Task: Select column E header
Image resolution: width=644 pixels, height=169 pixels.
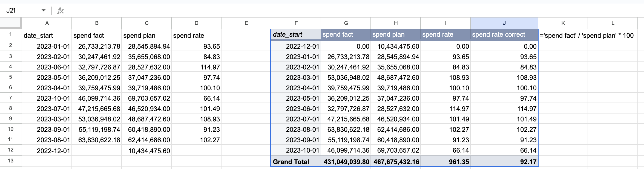Action: (x=246, y=23)
